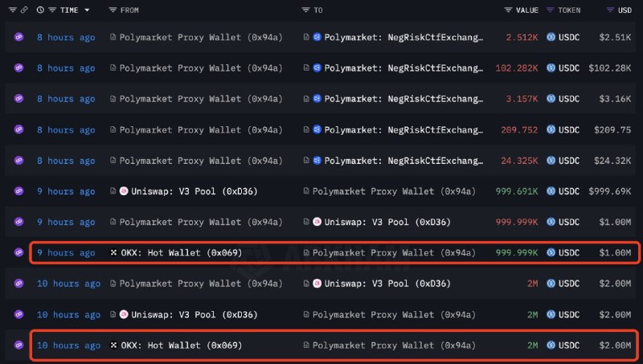
Task: Click the USDC token icon in $102.28K row
Action: [x=551, y=67]
